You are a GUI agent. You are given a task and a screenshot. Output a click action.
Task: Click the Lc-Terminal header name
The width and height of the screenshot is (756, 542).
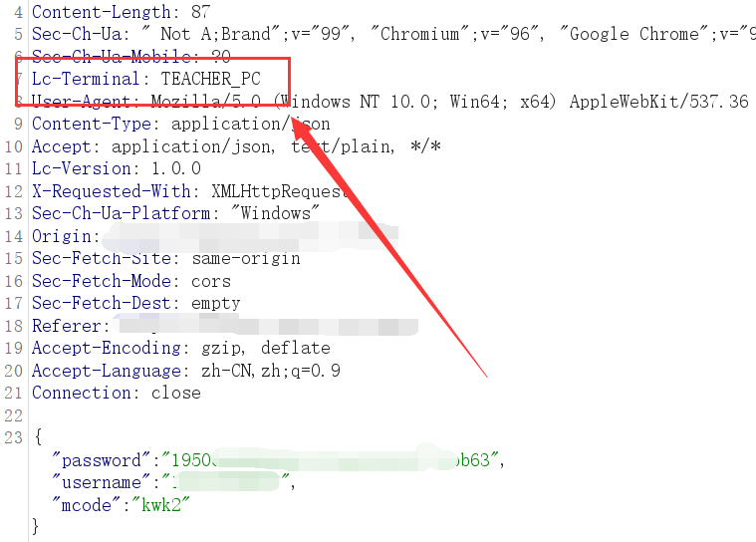pos(86,79)
